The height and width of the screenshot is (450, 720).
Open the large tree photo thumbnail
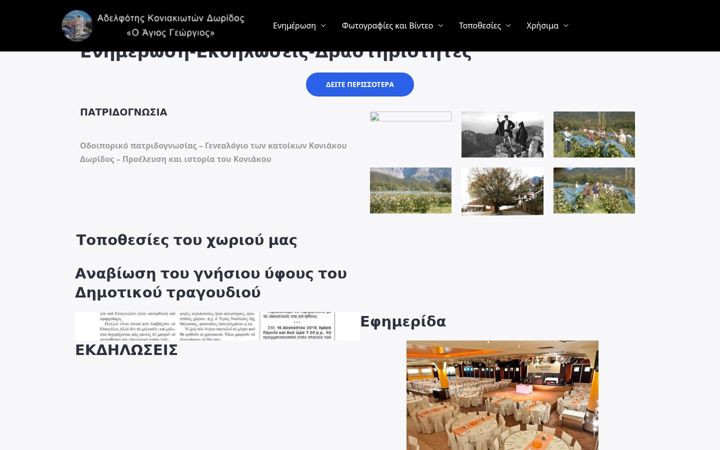click(502, 191)
